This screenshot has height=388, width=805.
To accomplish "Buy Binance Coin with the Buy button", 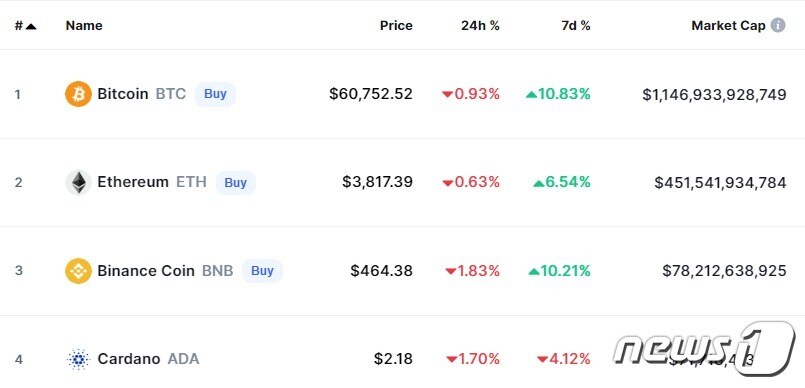I will pos(262,271).
